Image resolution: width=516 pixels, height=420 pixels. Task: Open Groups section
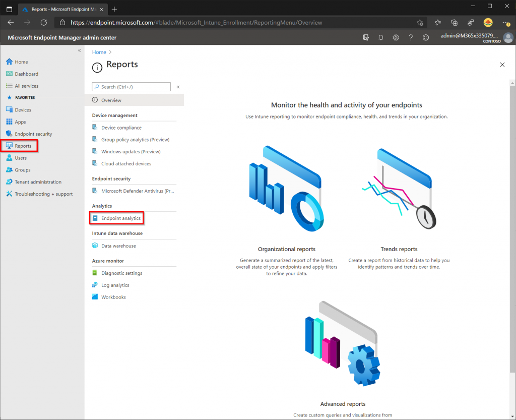[18, 170]
